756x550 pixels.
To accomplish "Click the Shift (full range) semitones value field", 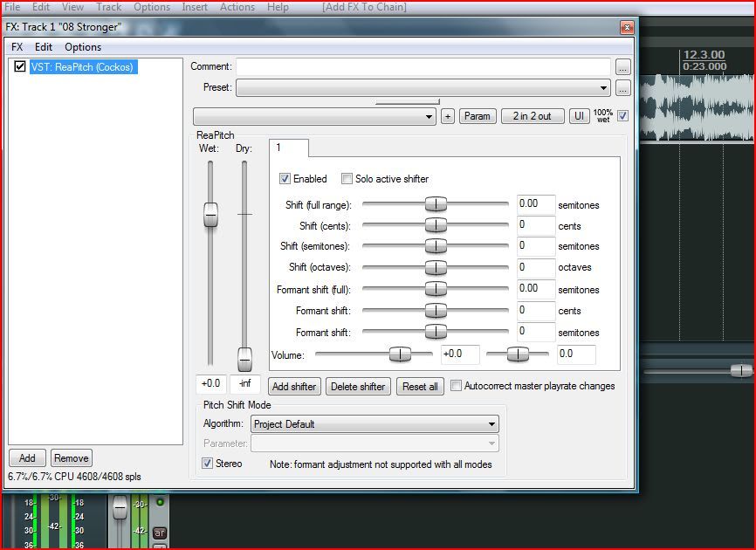I will point(536,204).
